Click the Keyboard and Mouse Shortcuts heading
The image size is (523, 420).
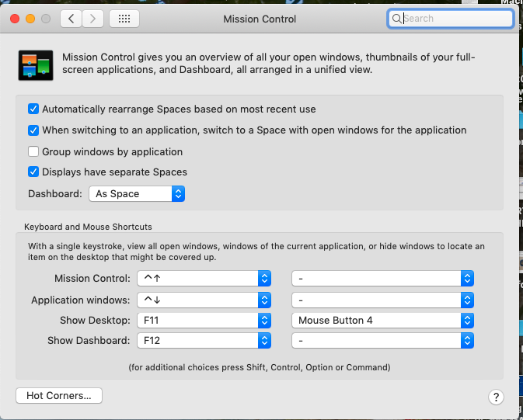coord(88,227)
